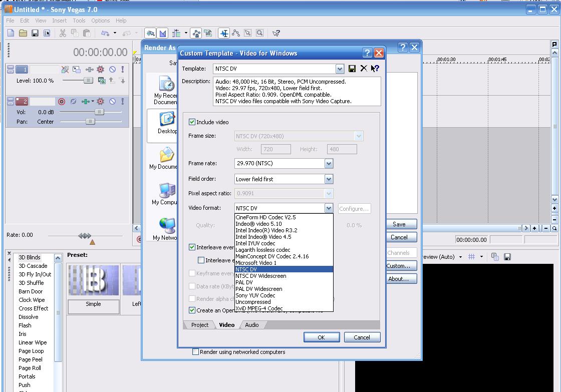
Task: Check Render alpha channel checkbox
Action: click(192, 299)
